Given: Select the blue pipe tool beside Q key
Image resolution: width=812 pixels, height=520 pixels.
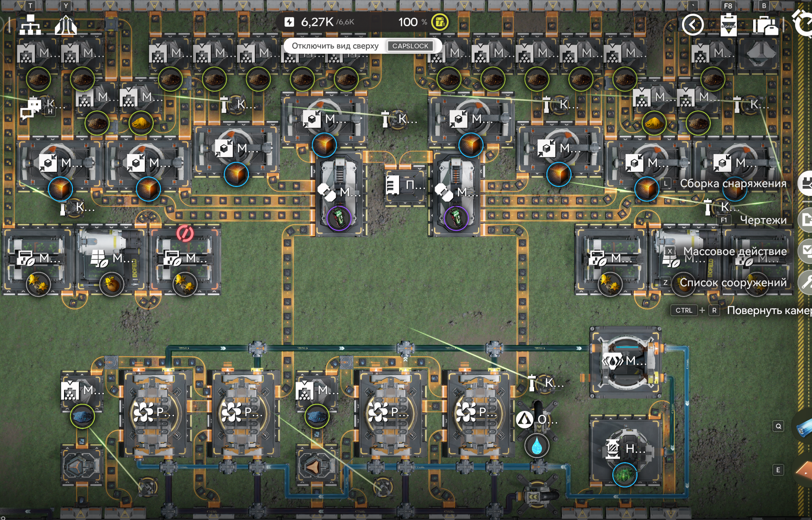Looking at the screenshot, I should click(805, 428).
